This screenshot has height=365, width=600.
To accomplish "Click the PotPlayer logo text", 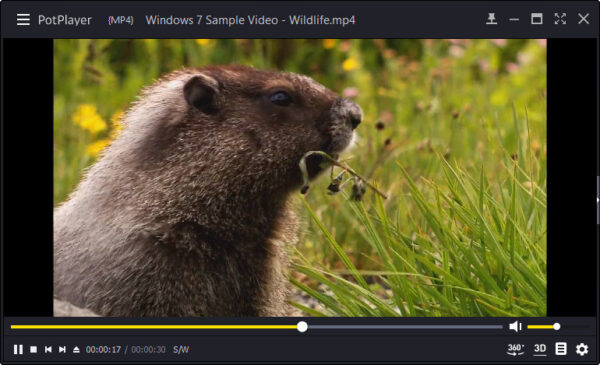I will click(x=65, y=20).
